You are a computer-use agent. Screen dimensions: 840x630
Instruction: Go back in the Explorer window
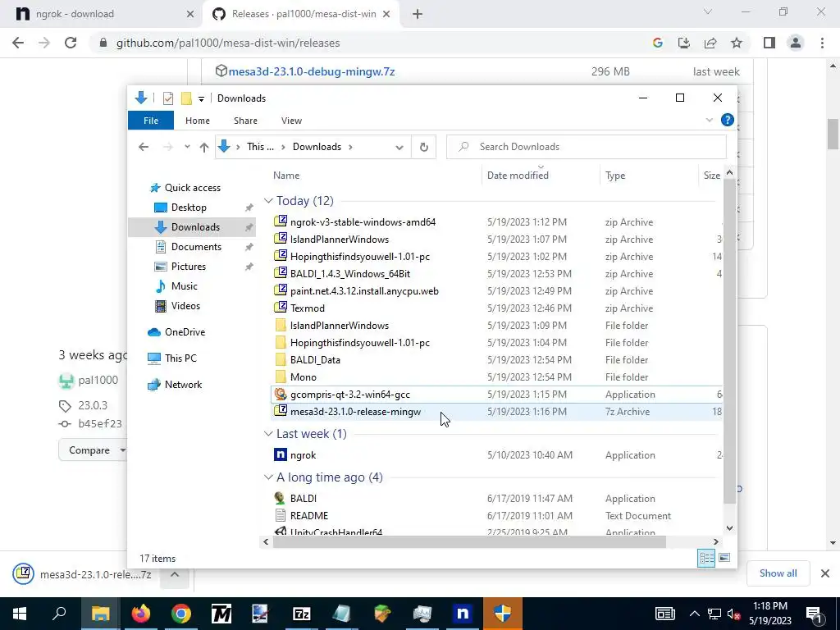click(x=143, y=147)
